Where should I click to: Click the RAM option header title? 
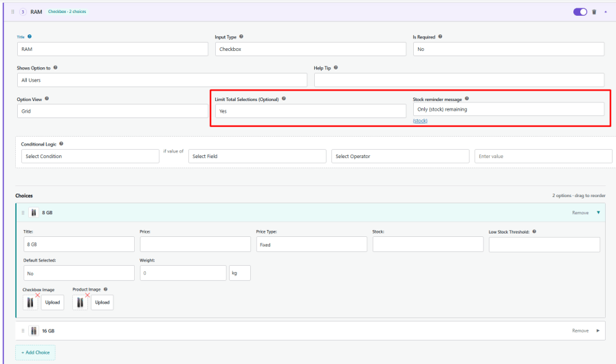pos(36,12)
